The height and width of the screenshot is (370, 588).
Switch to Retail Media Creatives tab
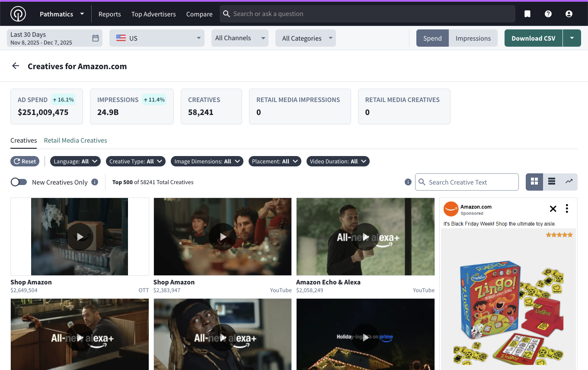coord(76,140)
